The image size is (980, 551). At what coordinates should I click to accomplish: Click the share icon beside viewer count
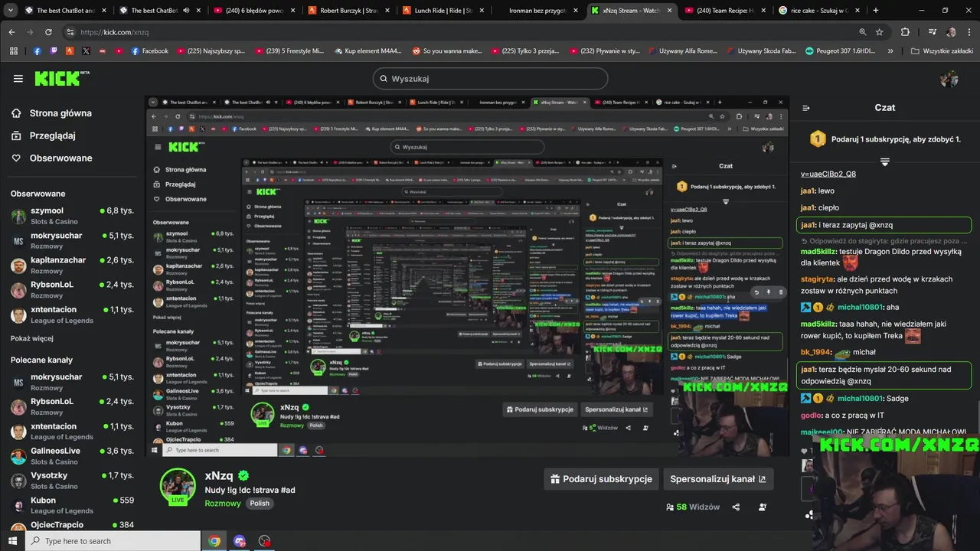(x=736, y=507)
